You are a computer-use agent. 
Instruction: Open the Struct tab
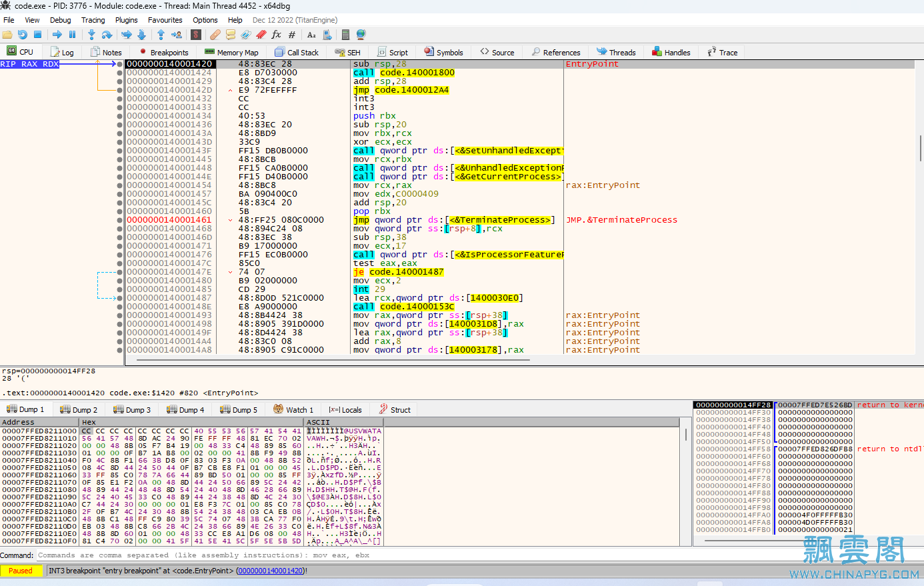(x=395, y=409)
